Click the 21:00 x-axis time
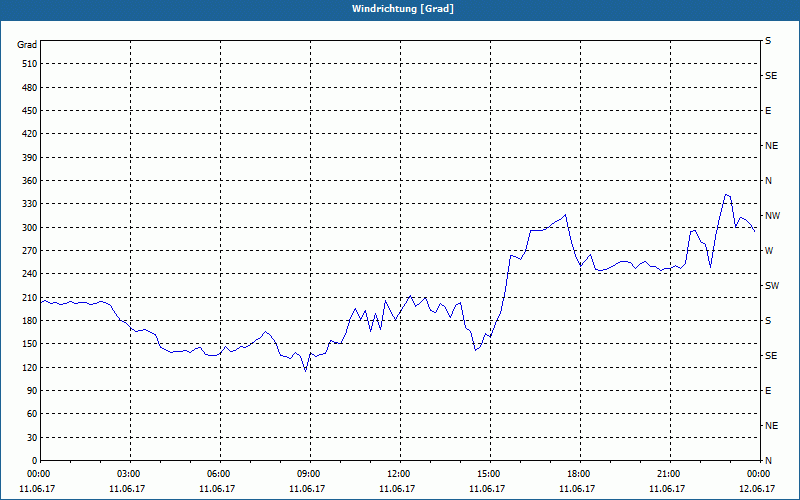800x500 pixels. coord(669,474)
